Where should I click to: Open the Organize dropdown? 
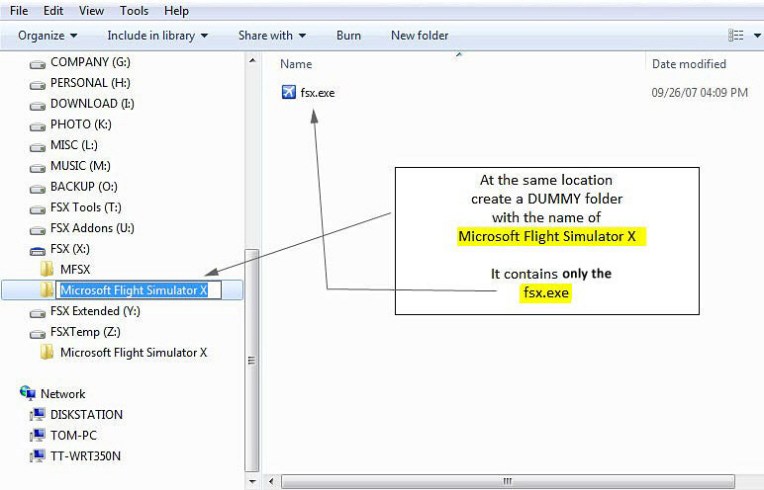tap(47, 36)
